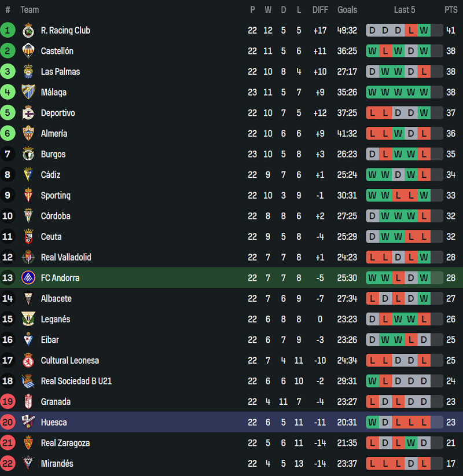Screen dimensions: 463x476
Task: Click the Real Sociedad B U21 crest
Action: (x=28, y=381)
